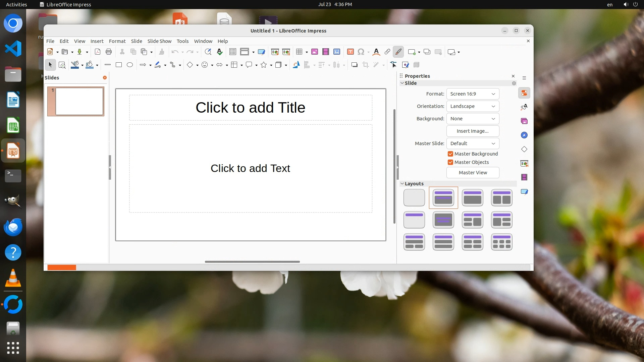
Task: Select slide 1 thumbnail in Slides panel
Action: pos(79,101)
